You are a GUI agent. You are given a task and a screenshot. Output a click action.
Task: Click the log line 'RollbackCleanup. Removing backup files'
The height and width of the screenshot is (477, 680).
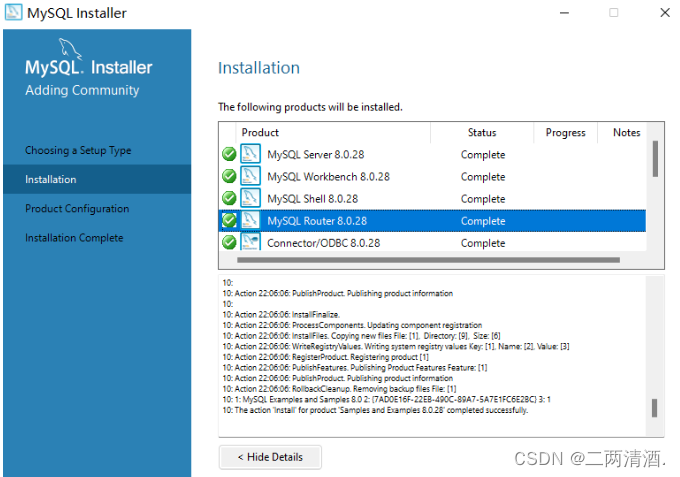pos(339,389)
